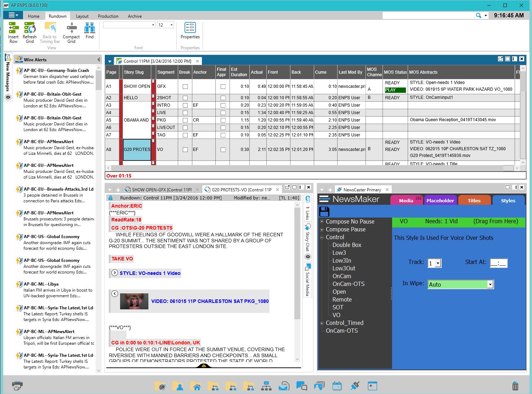Collapse the Wire Alerts panel arrow
The image size is (532, 394).
pyautogui.click(x=98, y=60)
